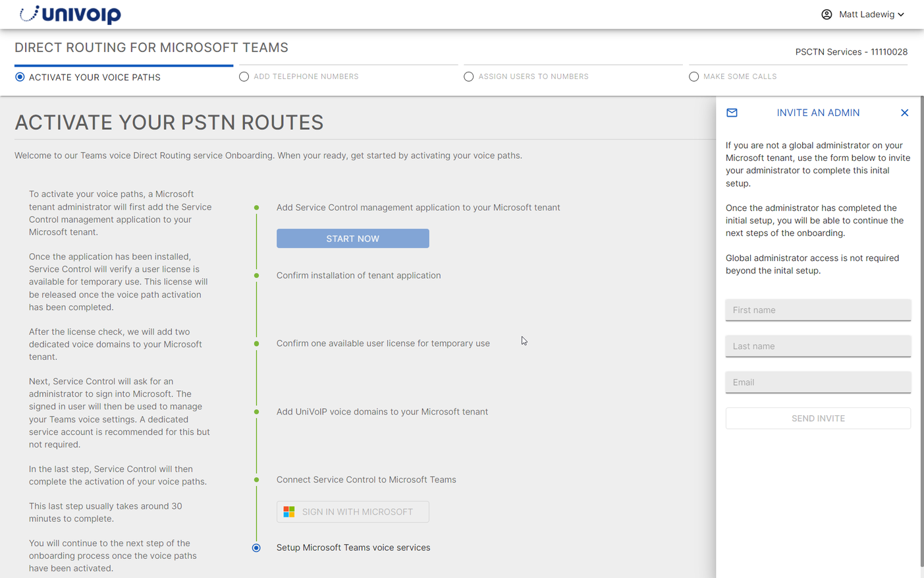
Task: Click the green dot beside Add Service Control step
Action: (x=256, y=208)
